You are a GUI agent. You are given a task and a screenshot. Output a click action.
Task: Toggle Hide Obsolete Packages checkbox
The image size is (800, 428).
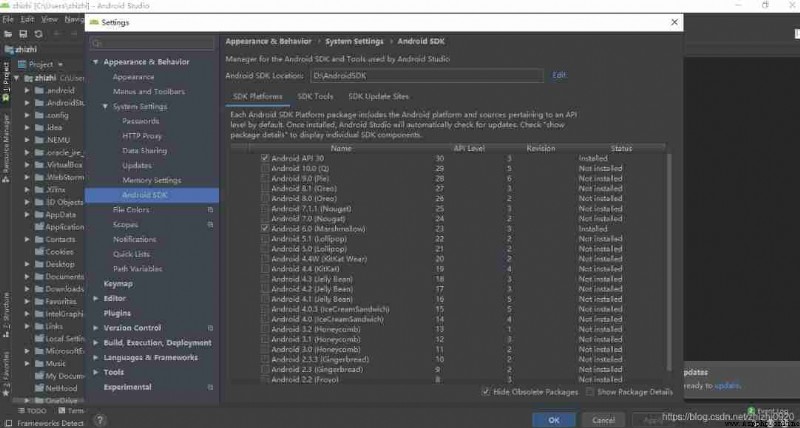point(486,392)
